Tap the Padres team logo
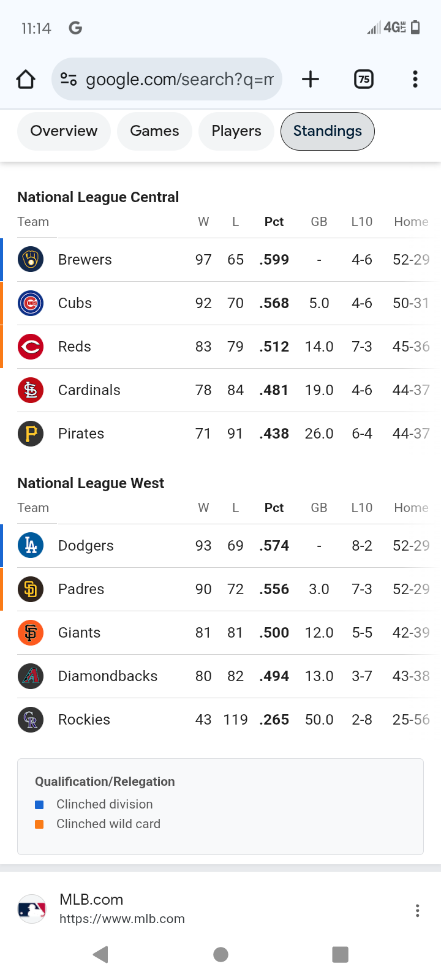 pos(31,589)
